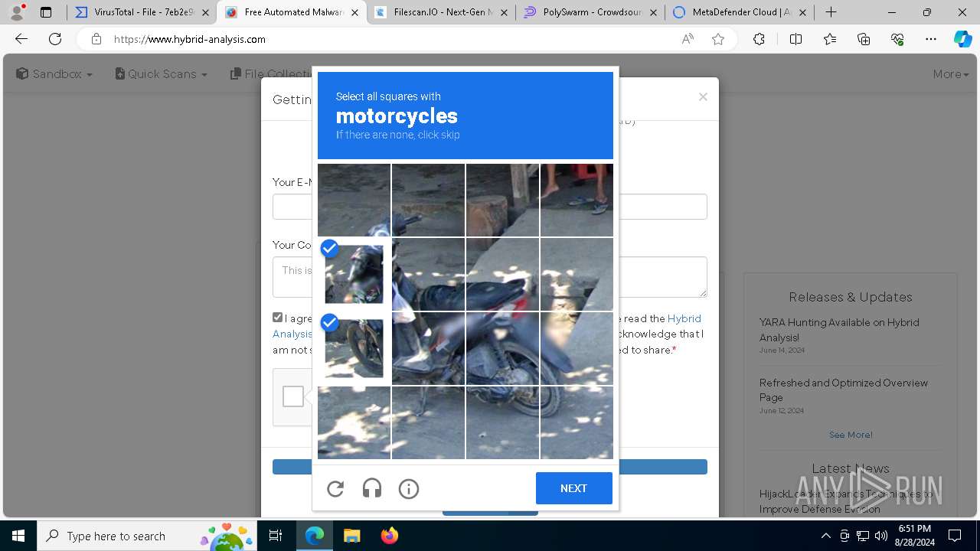Open the Collections icon
Screen dimensions: 980x551
[x=864, y=39]
